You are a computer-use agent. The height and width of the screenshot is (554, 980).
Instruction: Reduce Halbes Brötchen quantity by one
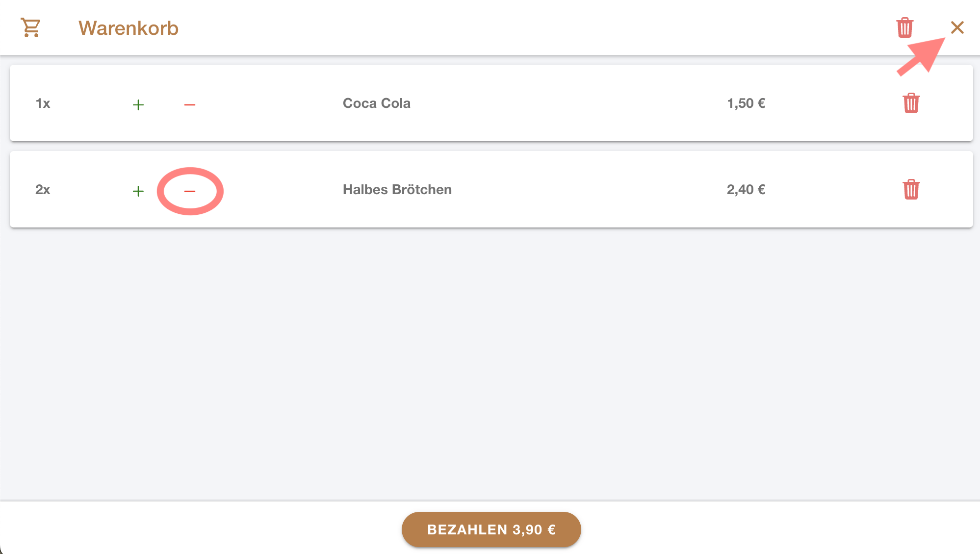(190, 191)
